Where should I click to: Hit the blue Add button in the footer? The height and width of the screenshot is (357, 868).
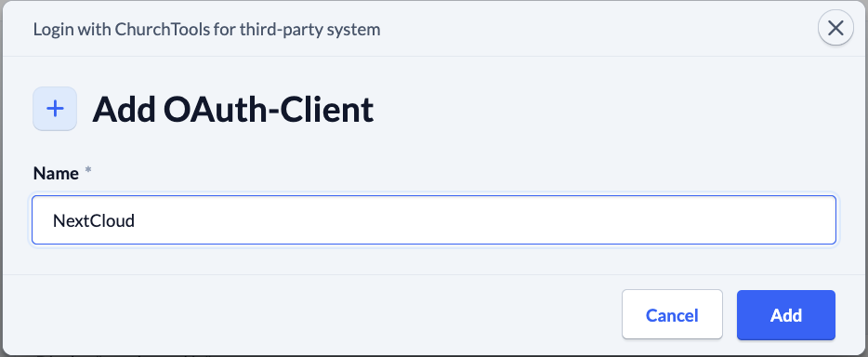pos(785,315)
